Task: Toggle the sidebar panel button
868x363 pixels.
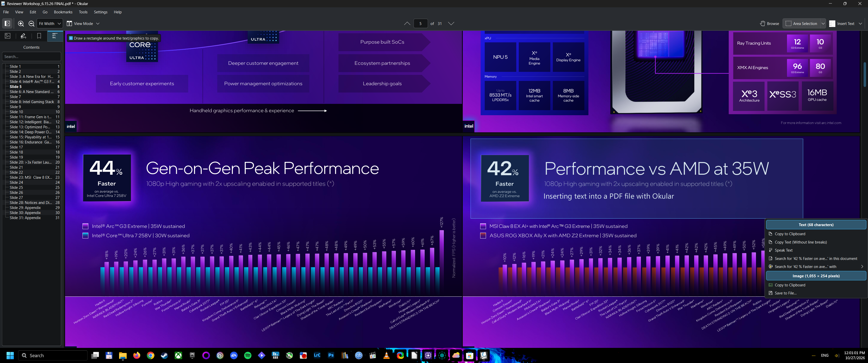Action: pyautogui.click(x=7, y=24)
